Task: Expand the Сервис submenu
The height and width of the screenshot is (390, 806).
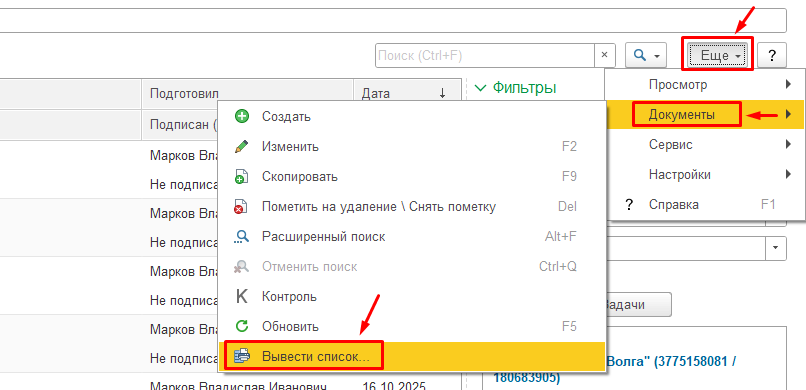Action: pos(705,145)
